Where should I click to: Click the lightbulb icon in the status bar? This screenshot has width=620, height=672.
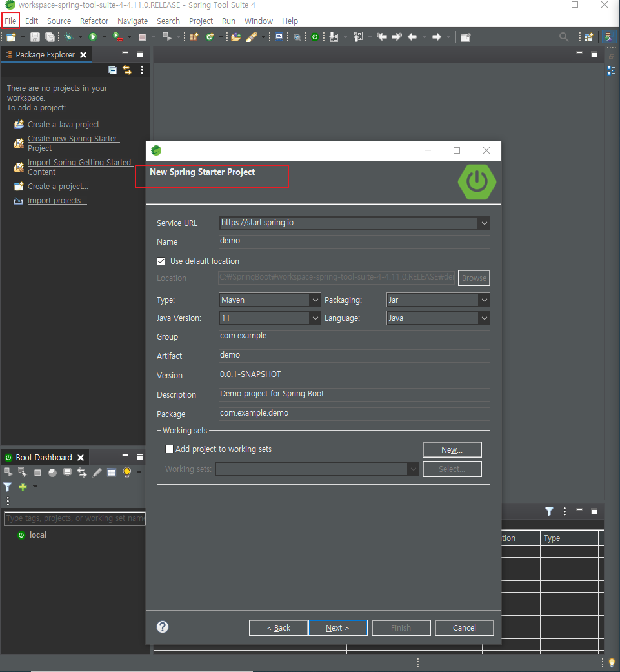[x=612, y=662]
